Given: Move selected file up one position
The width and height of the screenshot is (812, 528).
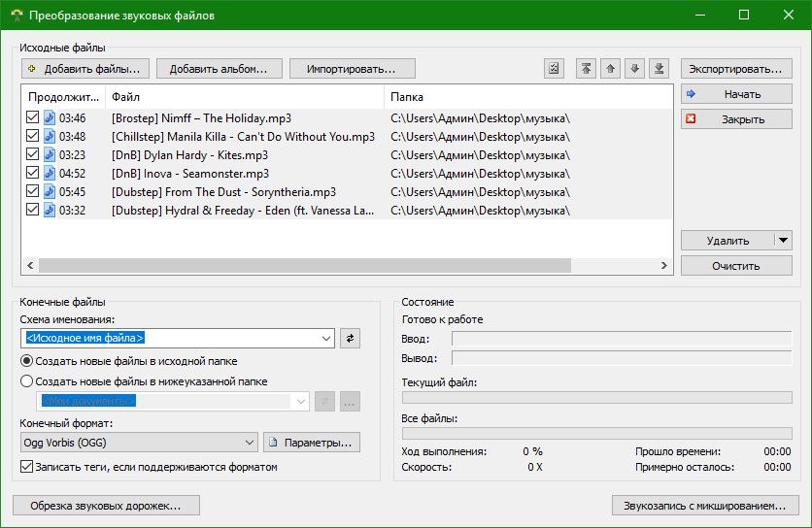Looking at the screenshot, I should (x=610, y=68).
